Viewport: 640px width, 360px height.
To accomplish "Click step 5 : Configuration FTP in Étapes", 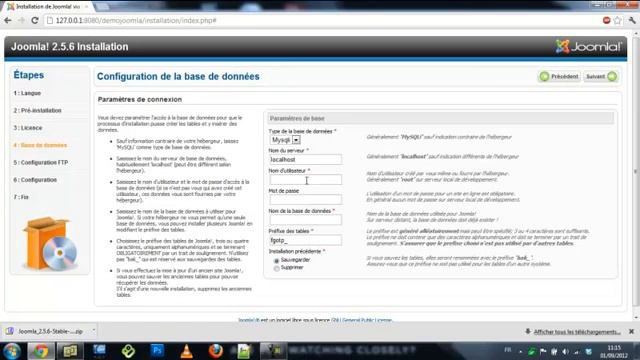I will tap(40, 162).
